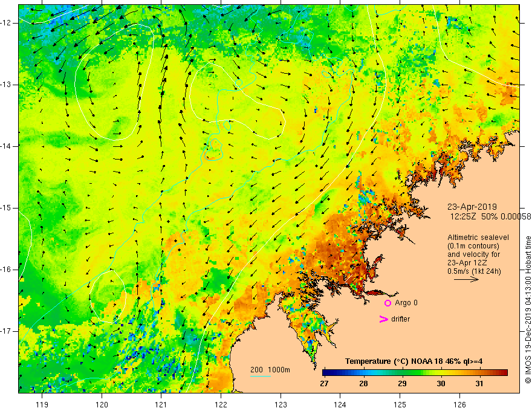Click the longitude axis label 120
The height and width of the screenshot is (411, 532).
click(102, 404)
